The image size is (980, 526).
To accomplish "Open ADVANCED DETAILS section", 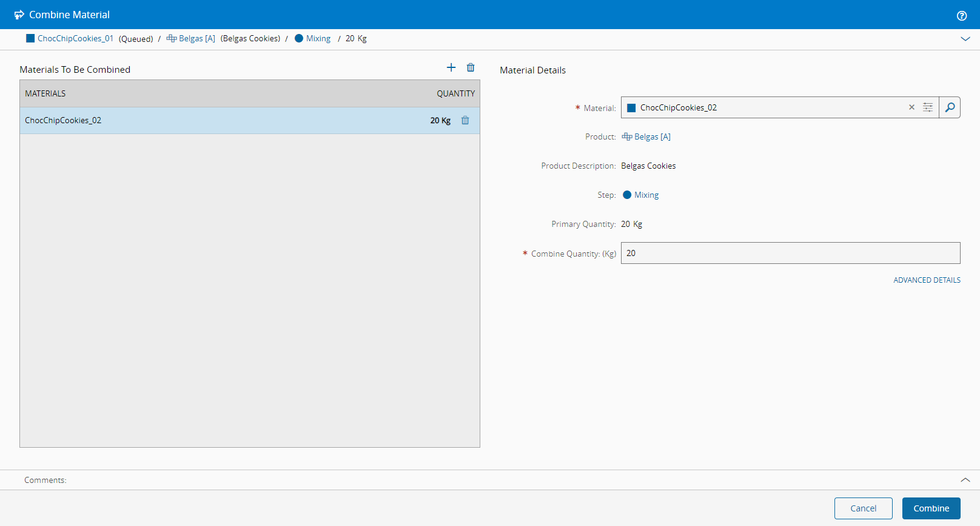I will (x=927, y=280).
